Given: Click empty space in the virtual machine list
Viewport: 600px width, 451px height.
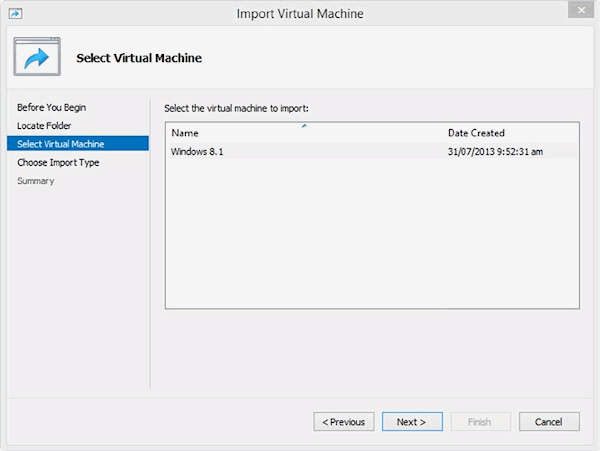Looking at the screenshot, I should point(370,240).
